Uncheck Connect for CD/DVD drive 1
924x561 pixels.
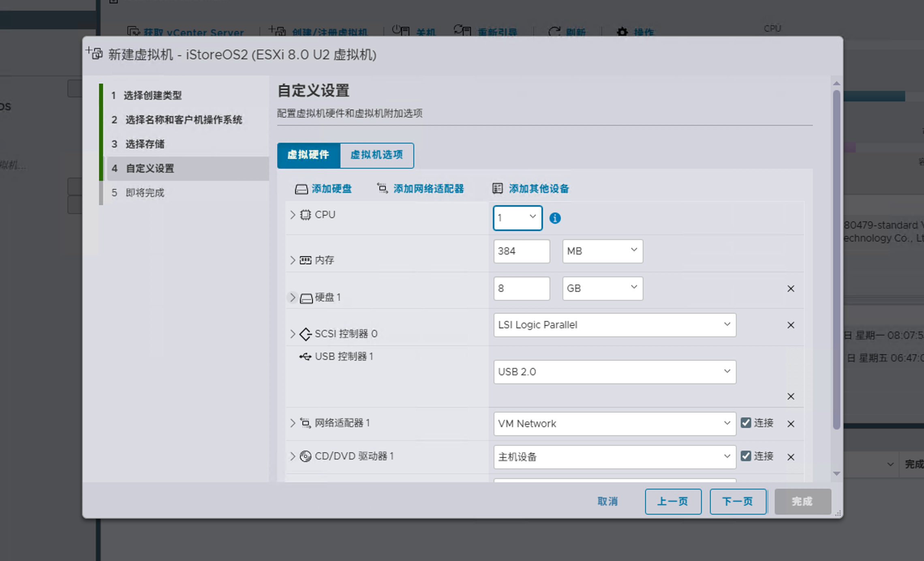click(x=746, y=456)
